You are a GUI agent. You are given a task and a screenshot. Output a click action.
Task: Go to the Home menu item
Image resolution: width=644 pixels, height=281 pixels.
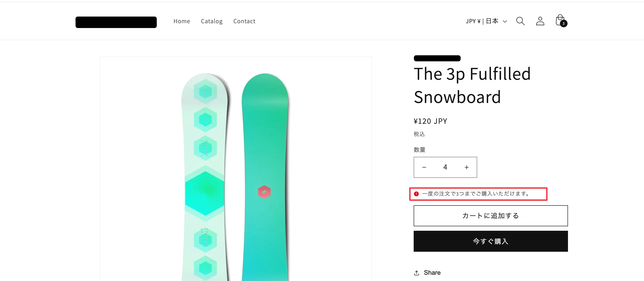[x=182, y=21]
